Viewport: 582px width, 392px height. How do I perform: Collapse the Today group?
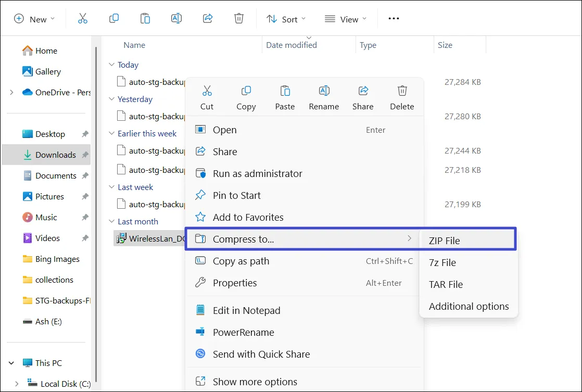[111, 65]
